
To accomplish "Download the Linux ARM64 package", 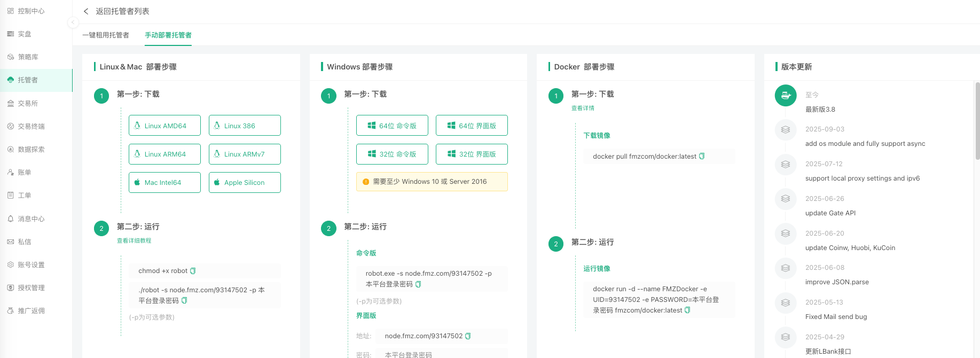I will [164, 154].
